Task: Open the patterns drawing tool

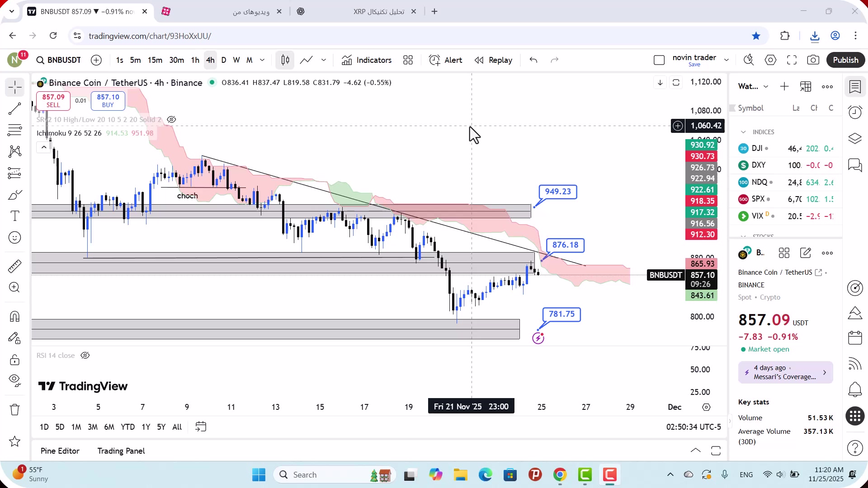Action: [x=14, y=151]
